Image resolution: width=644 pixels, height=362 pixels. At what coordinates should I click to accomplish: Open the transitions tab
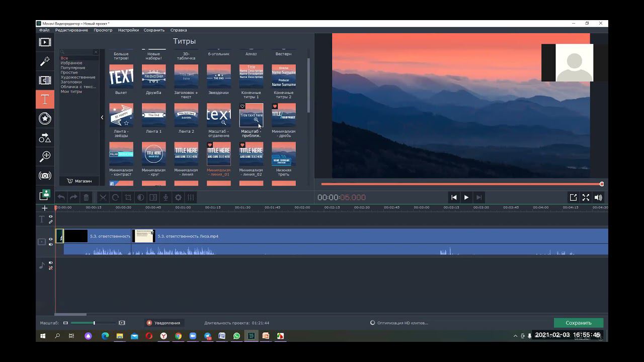[x=45, y=80]
